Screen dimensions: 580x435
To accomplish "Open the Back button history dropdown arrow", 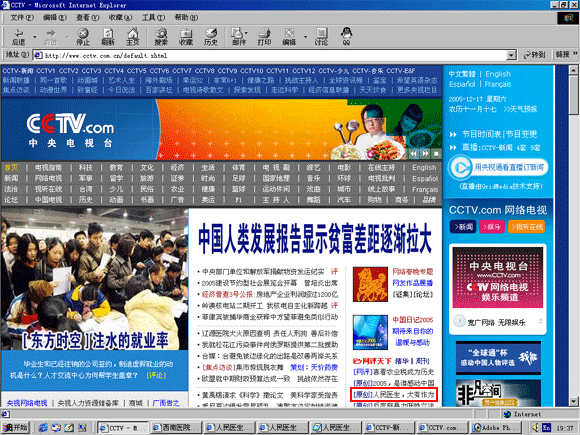I will (x=34, y=37).
